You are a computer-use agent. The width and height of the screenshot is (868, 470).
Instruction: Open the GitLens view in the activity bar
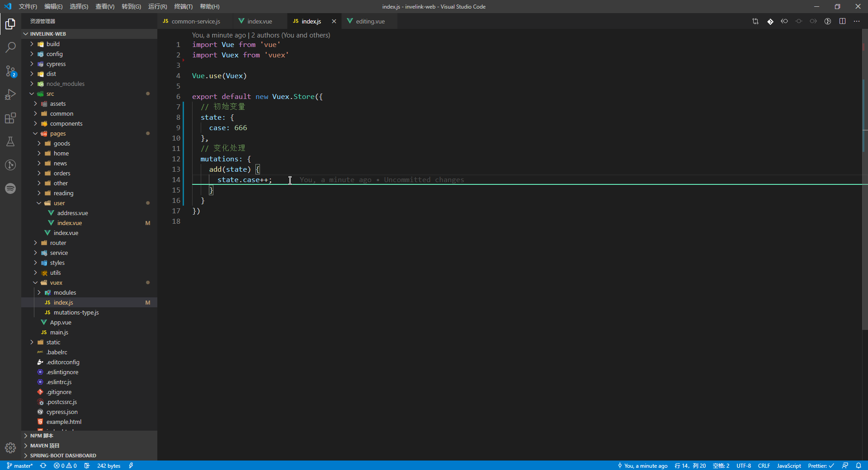coord(10,165)
